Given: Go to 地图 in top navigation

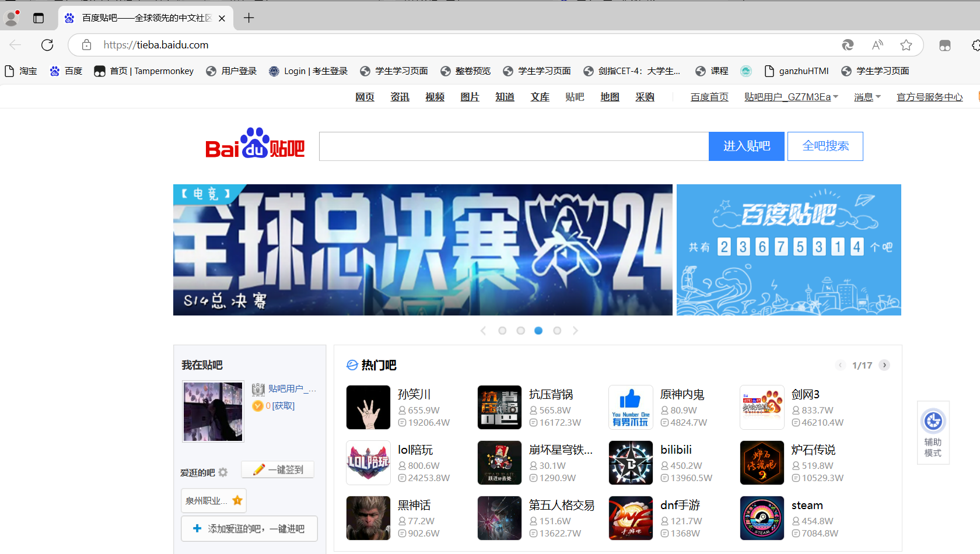Looking at the screenshot, I should tap(610, 97).
